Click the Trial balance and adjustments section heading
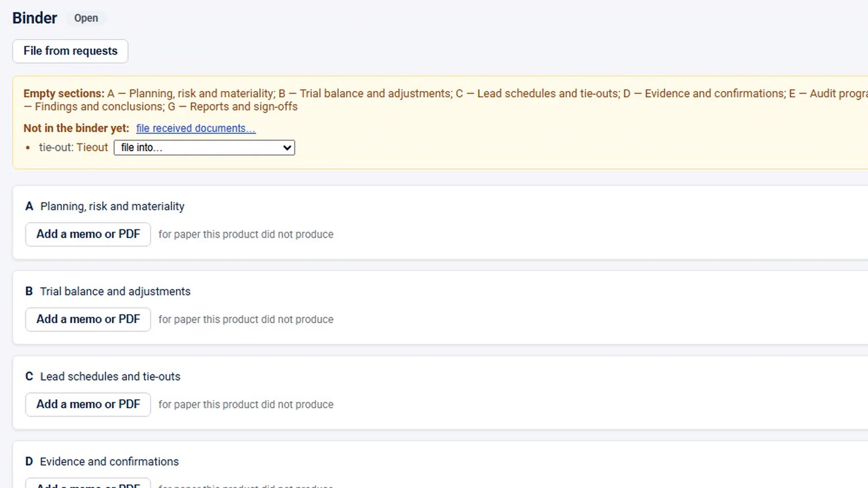 pos(115,291)
